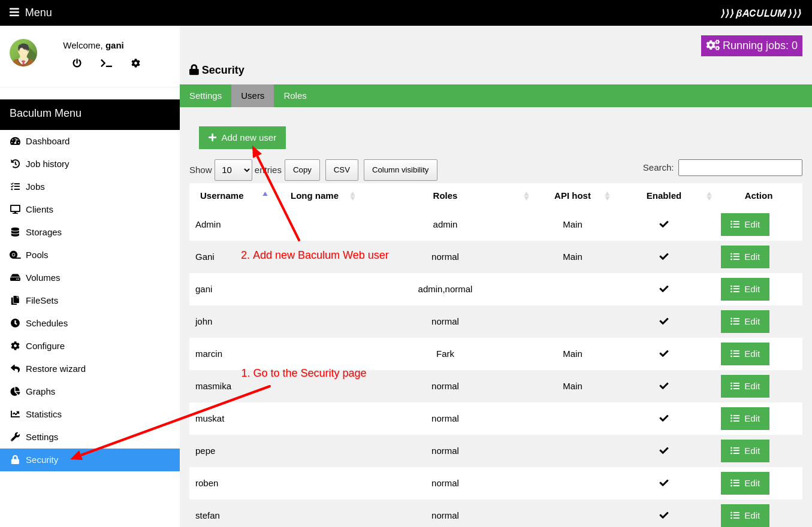Screen dimensions: 812x527
Task: Click Edit for user masmika
Action: tap(745, 386)
